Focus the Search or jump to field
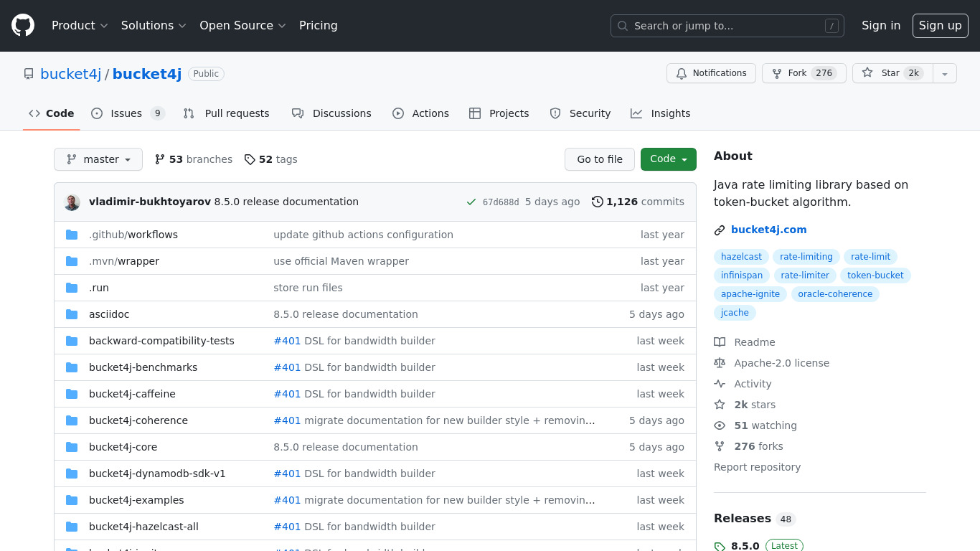The height and width of the screenshot is (551, 980). 727,26
